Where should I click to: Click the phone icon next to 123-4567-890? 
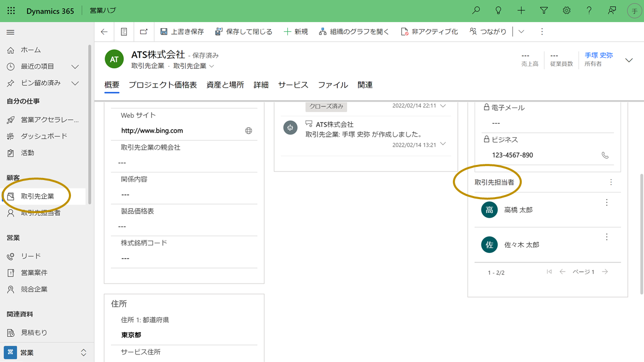(x=605, y=155)
